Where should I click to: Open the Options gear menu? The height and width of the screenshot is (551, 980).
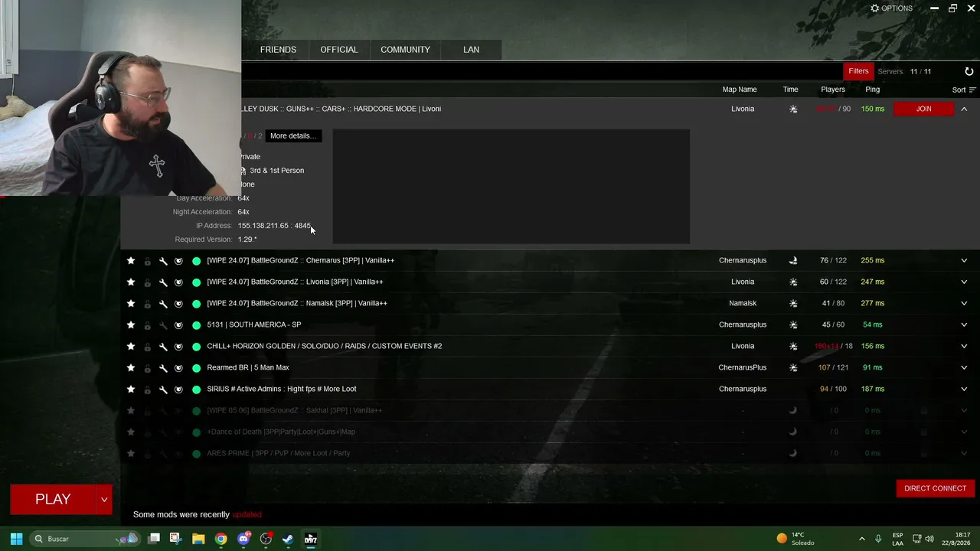[x=892, y=8]
